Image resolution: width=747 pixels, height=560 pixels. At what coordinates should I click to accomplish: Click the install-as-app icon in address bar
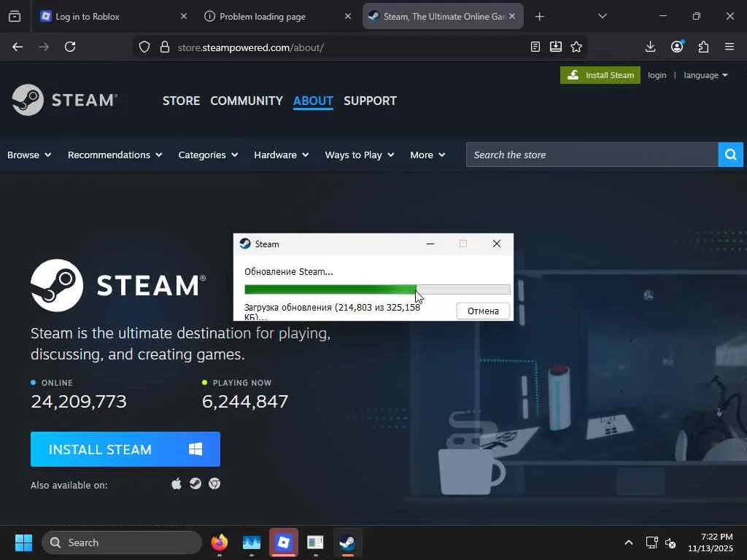pyautogui.click(x=555, y=47)
